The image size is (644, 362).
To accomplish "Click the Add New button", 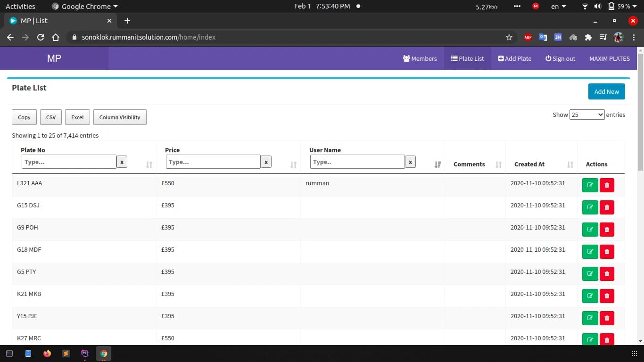I will pyautogui.click(x=607, y=91).
